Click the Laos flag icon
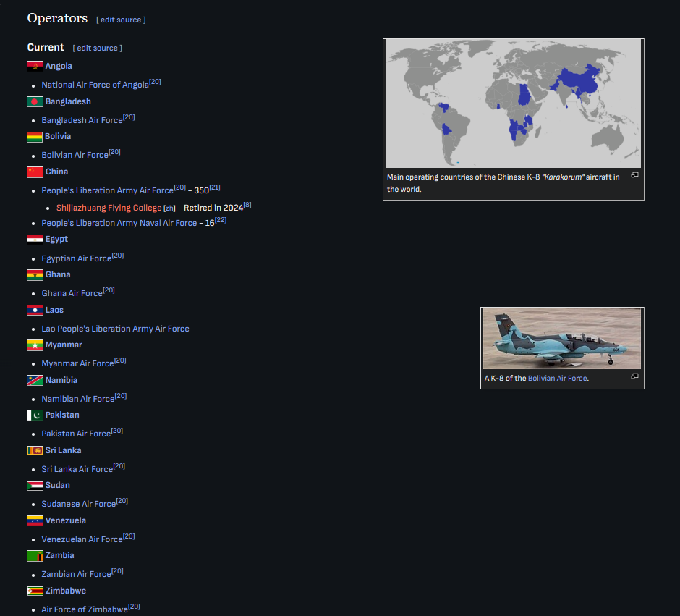 [35, 310]
